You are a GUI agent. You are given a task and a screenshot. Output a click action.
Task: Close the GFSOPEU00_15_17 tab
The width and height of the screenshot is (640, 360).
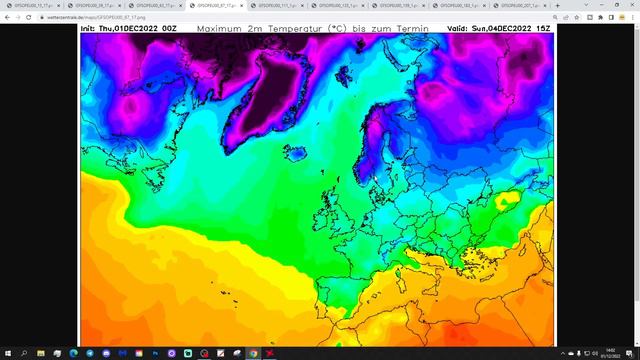pyautogui.click(x=58, y=6)
